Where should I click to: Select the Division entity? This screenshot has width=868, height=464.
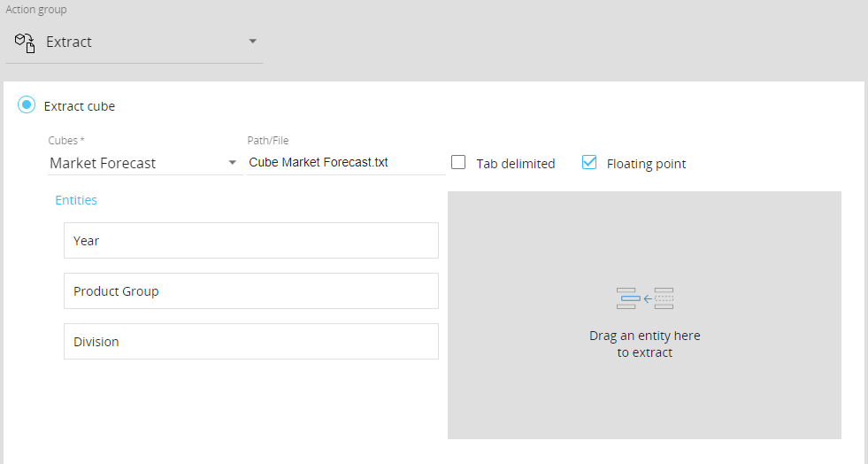click(x=250, y=342)
